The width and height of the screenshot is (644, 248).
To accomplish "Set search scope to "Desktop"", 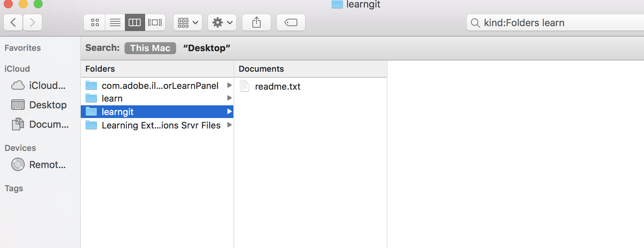I will coord(206,48).
